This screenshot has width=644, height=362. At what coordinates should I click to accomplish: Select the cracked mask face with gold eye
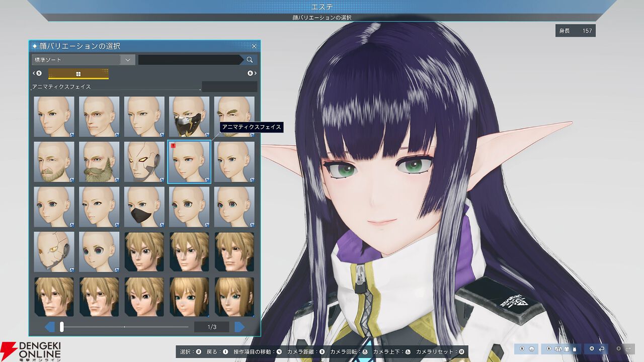pos(54,252)
